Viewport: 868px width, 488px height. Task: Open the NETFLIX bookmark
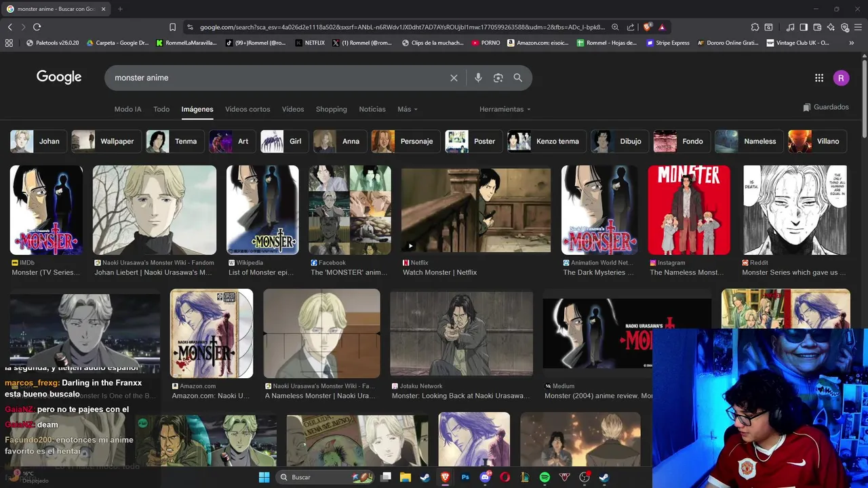[x=310, y=43]
